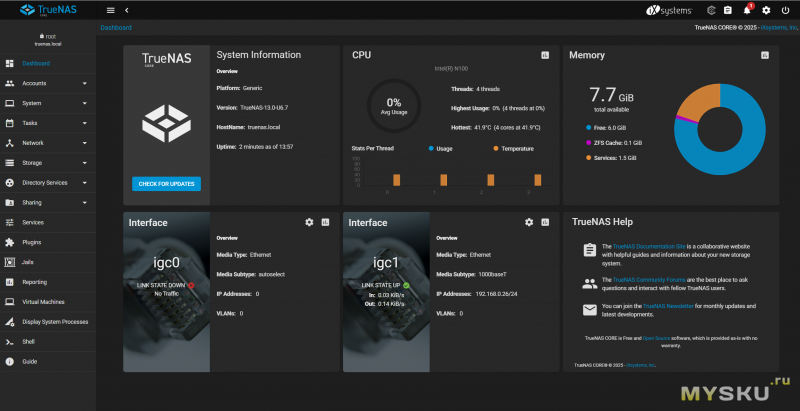This screenshot has height=411, width=800.
Task: Click the Accounts group icon in sidebar
Action: tap(9, 83)
